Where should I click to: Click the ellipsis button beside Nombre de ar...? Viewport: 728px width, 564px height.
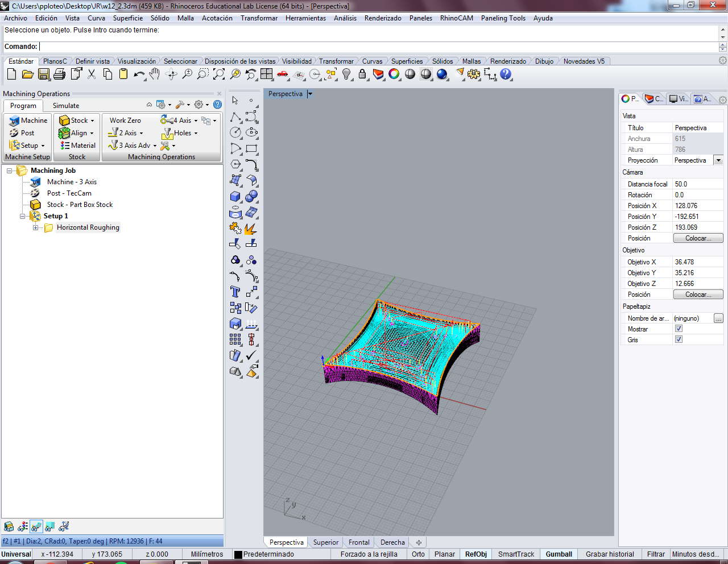pos(718,318)
